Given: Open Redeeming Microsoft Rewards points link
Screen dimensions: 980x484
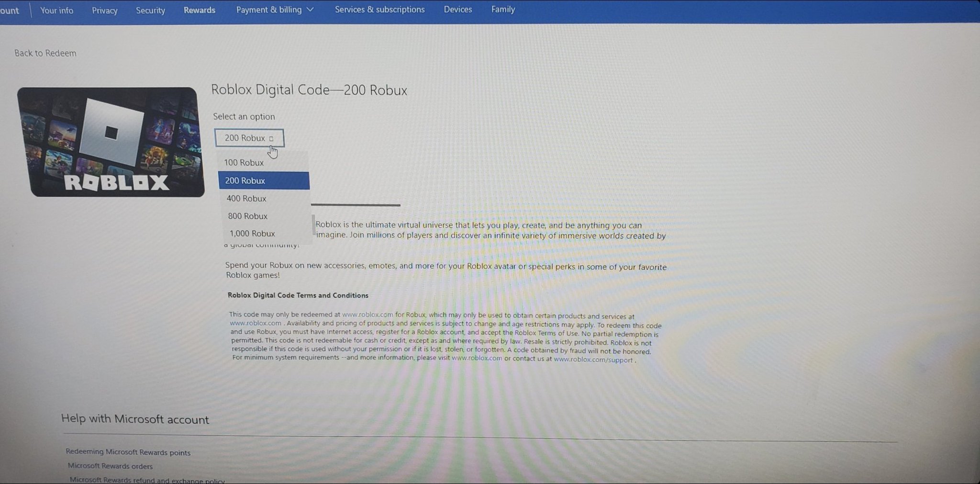Looking at the screenshot, I should (x=128, y=452).
